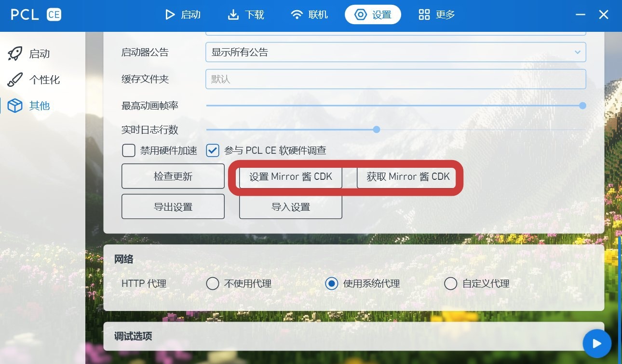The width and height of the screenshot is (622, 364).
Task: Click the paintbrush icon for 个性化
Action: 15,80
